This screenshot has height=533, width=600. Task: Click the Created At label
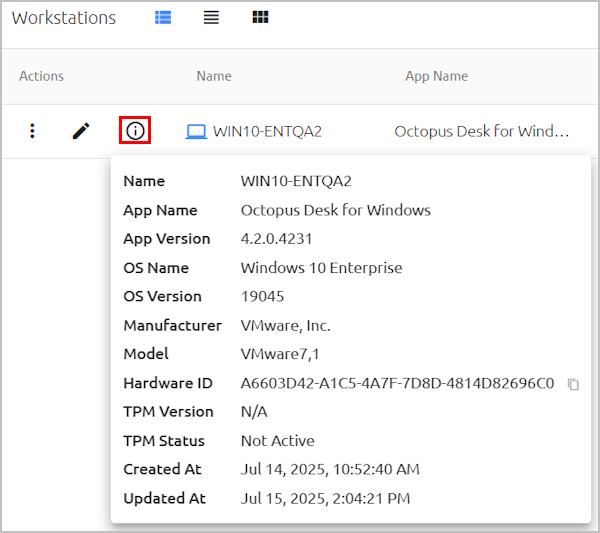coord(163,469)
